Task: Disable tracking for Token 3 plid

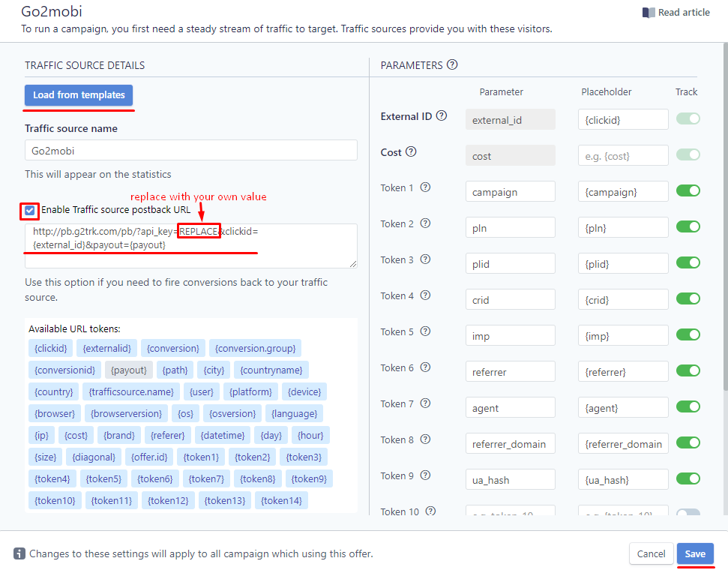Action: pos(688,262)
